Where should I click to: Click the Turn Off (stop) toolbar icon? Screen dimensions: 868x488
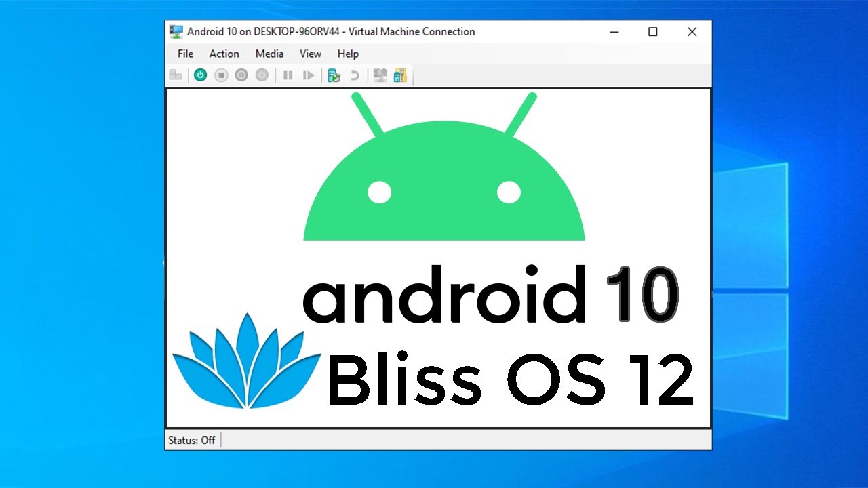click(x=221, y=75)
